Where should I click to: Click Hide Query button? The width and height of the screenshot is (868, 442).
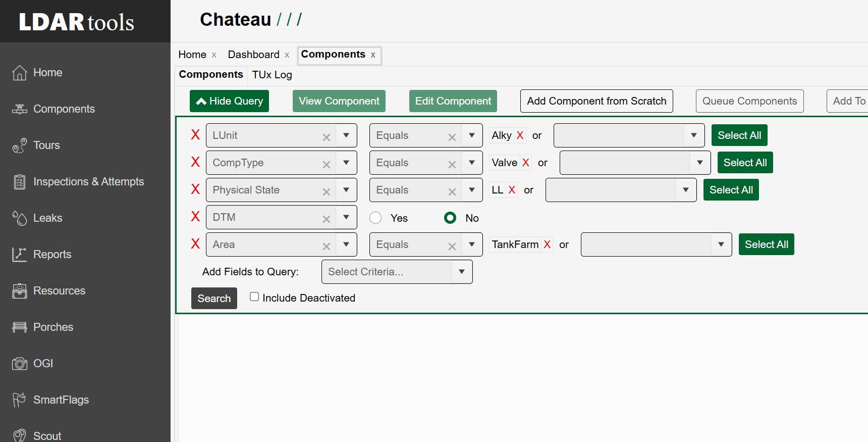(x=229, y=101)
